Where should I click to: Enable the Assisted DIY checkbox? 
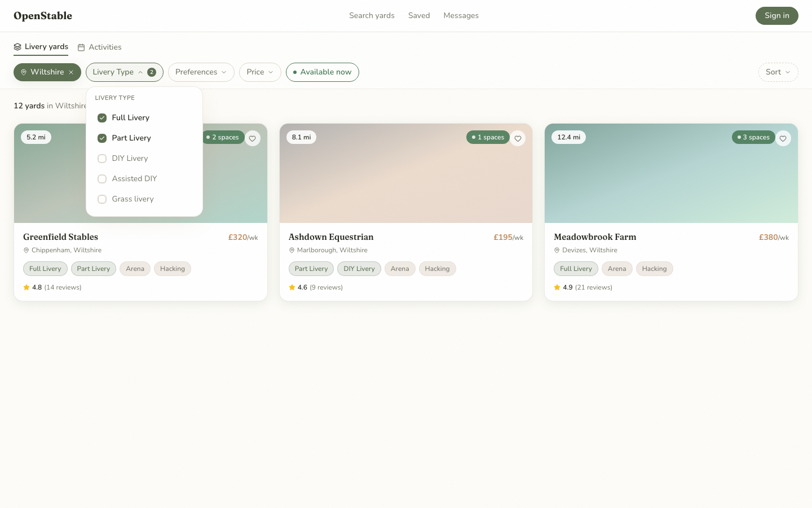pos(102,179)
